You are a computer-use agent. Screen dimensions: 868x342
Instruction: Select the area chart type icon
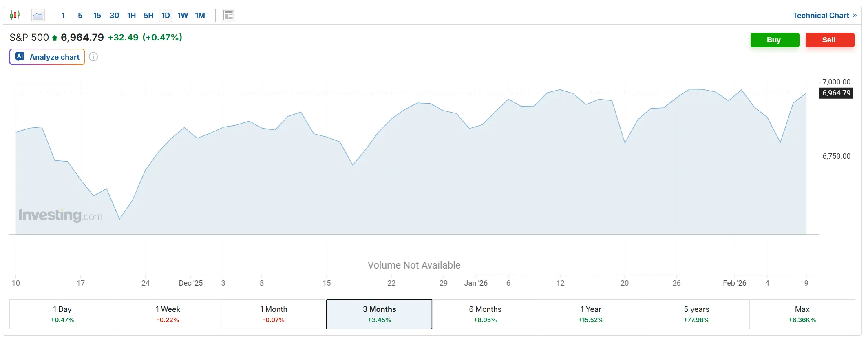[38, 16]
